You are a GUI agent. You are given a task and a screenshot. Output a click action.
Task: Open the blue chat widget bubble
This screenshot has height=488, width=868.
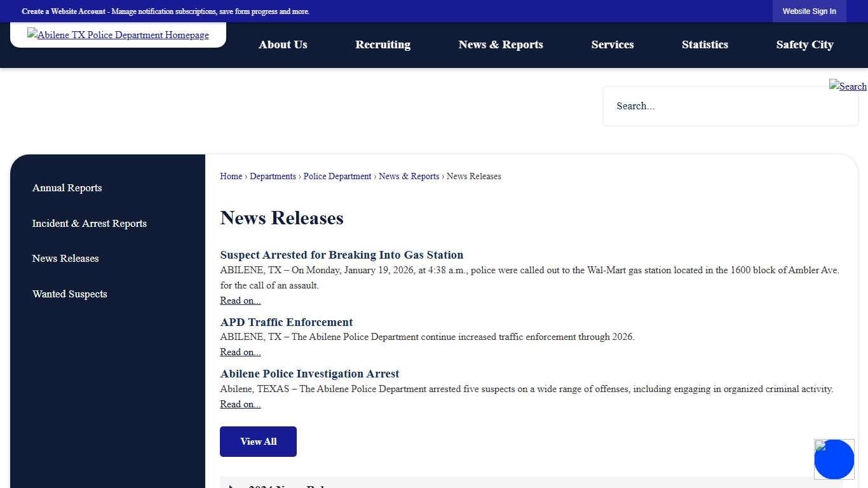click(834, 459)
